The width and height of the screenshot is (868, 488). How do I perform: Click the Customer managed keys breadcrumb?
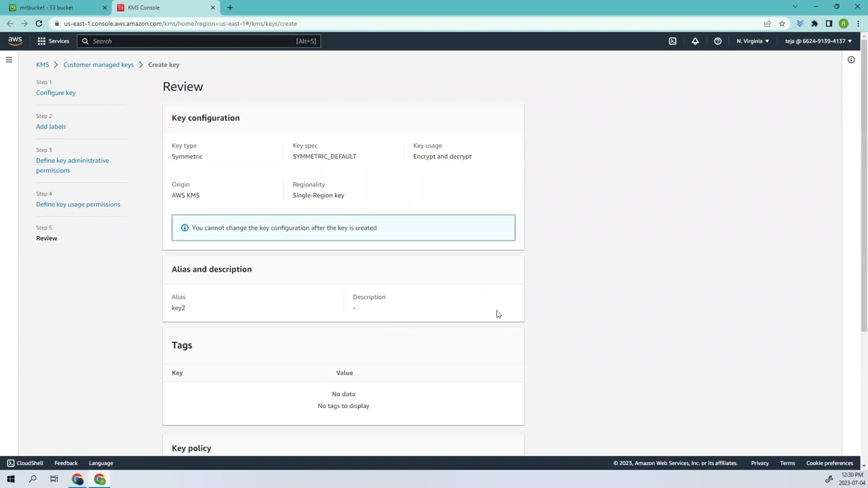coord(98,64)
